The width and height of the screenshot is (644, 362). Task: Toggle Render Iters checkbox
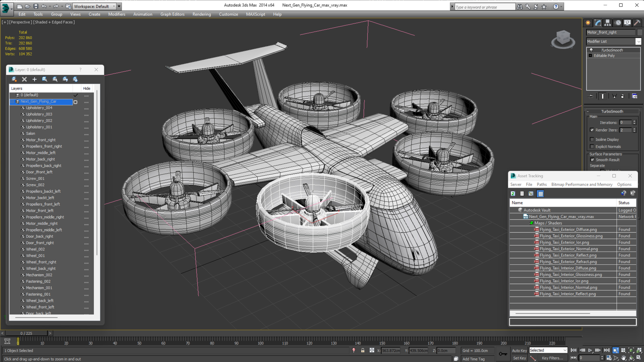[x=592, y=130]
